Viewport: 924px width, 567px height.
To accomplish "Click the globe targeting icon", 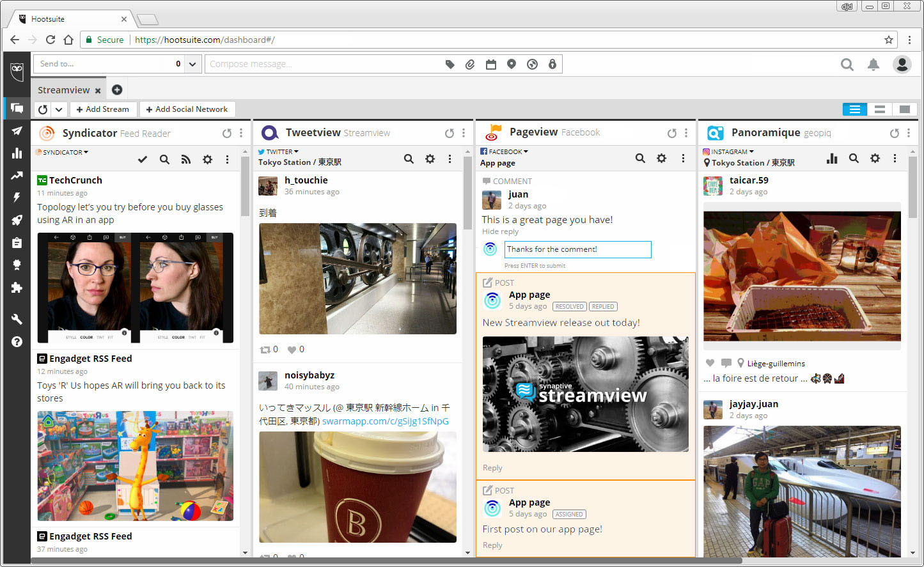I will pos(532,64).
